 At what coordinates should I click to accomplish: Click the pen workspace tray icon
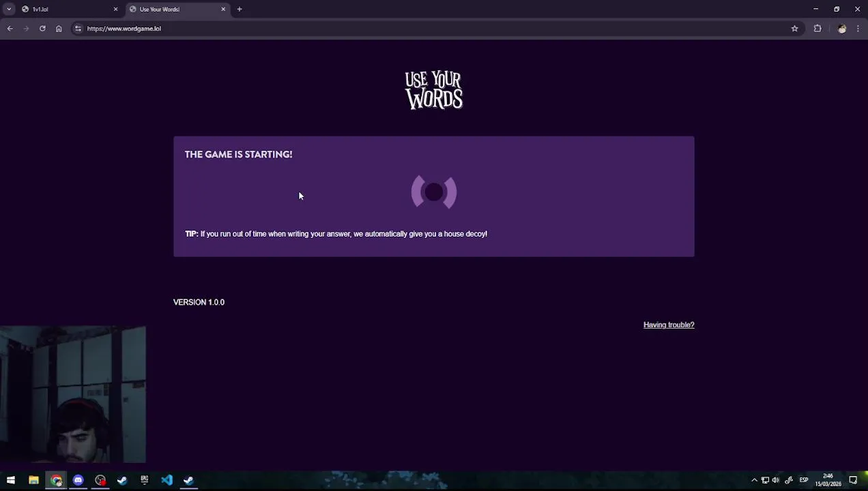pyautogui.click(x=789, y=480)
